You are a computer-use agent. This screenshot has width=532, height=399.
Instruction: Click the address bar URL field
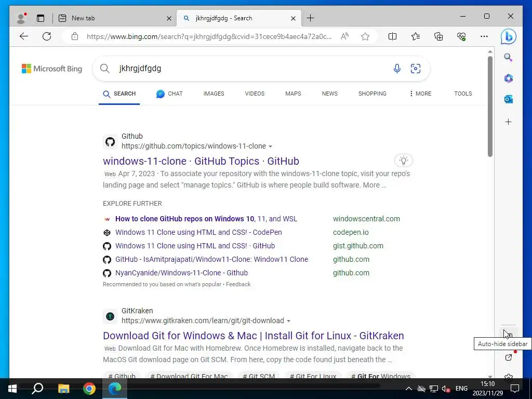(209, 36)
